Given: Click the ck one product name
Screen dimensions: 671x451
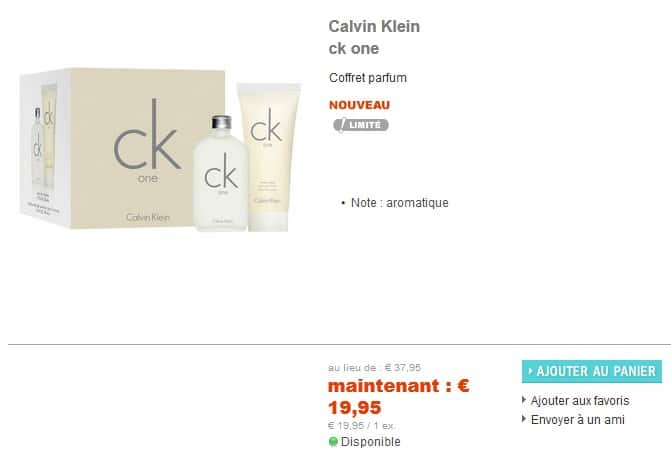Looking at the screenshot, I should pos(353,49).
